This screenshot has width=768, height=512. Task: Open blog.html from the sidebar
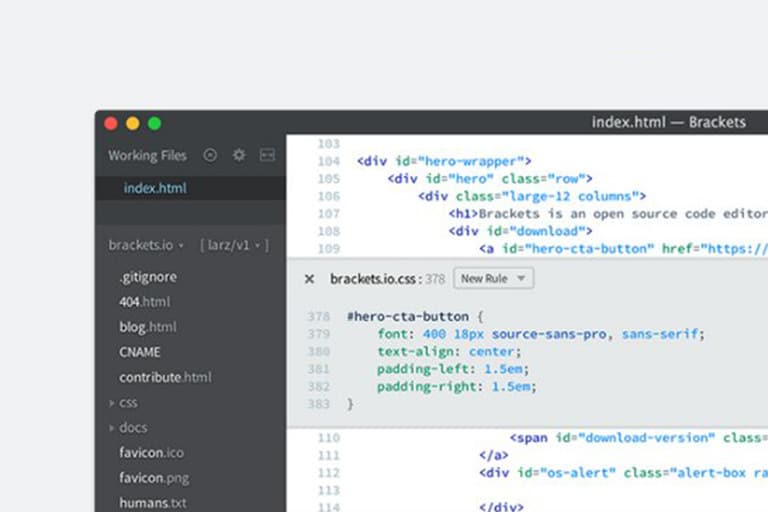pyautogui.click(x=147, y=326)
